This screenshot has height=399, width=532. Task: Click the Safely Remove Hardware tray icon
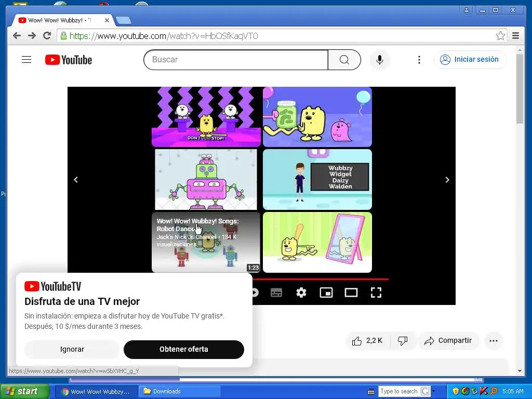pos(475,391)
